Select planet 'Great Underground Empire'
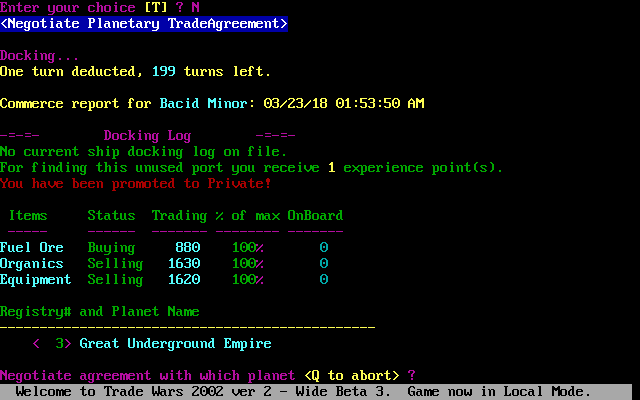This screenshot has width=640, height=400. click(176, 344)
